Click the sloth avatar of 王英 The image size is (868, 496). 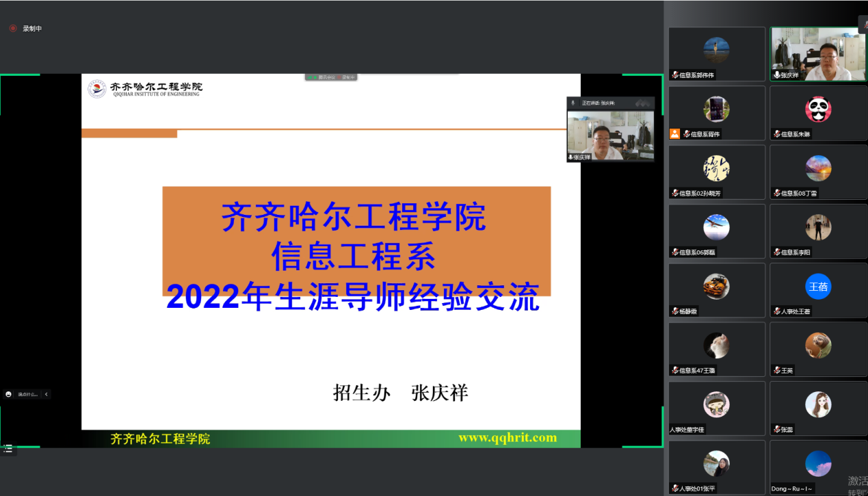tap(817, 345)
